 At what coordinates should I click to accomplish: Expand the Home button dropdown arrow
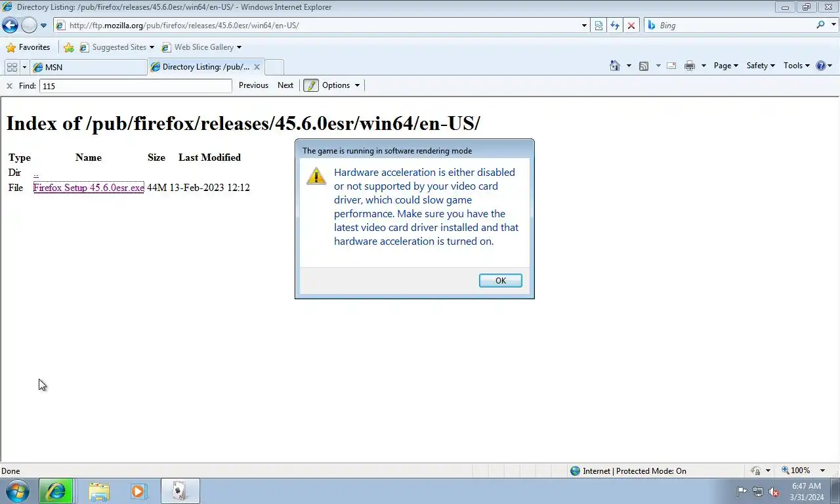629,66
